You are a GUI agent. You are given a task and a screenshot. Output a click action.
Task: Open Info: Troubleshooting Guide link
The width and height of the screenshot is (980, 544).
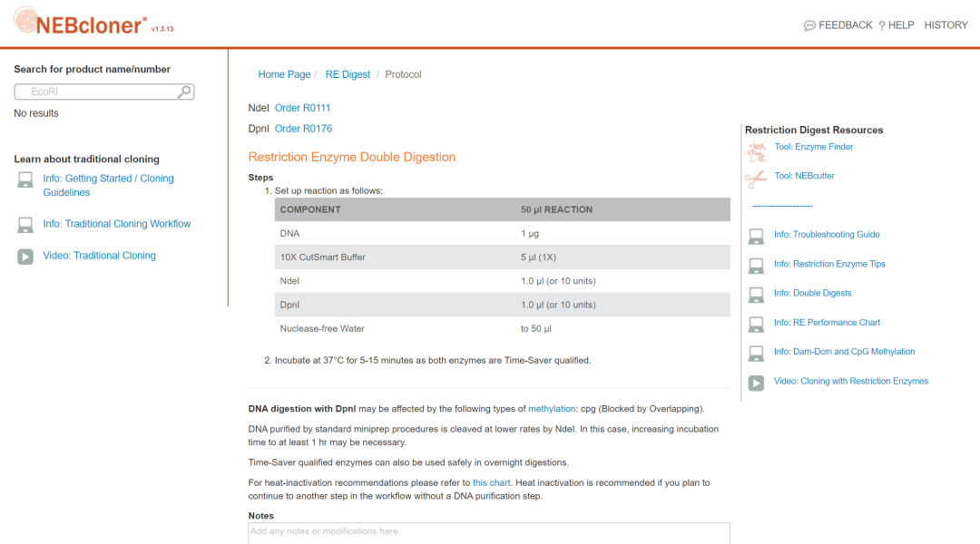coord(827,234)
